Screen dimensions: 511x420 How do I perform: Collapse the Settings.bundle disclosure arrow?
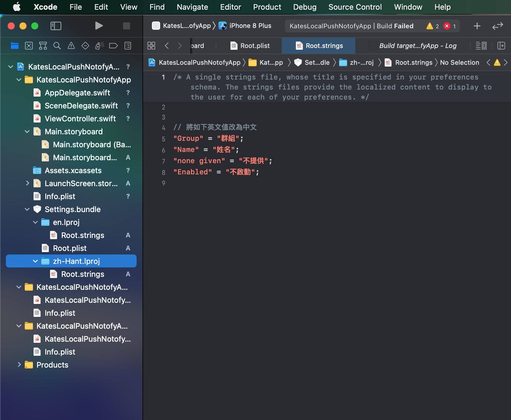(x=27, y=209)
